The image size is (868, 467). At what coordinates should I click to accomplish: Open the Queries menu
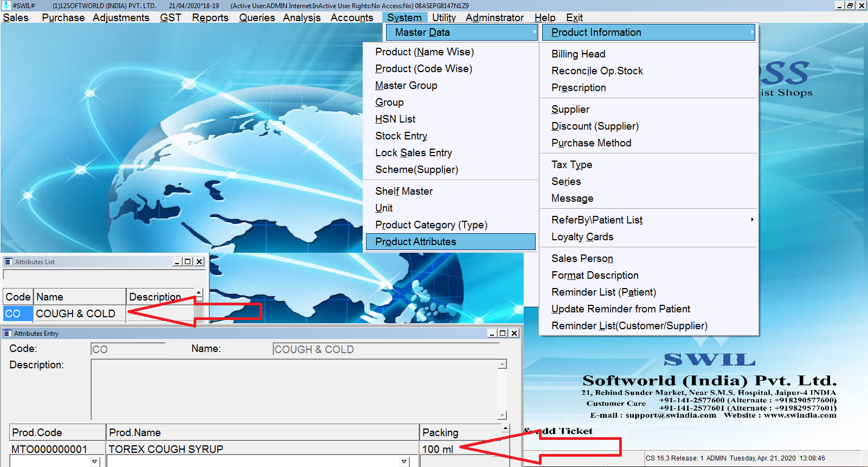point(257,17)
